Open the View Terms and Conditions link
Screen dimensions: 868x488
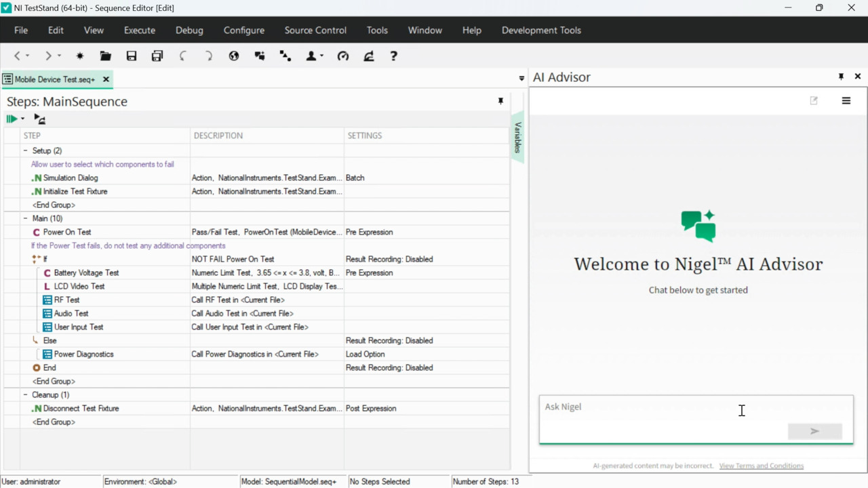click(x=761, y=466)
